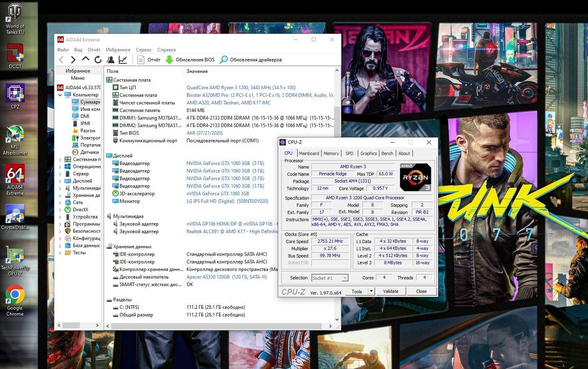
Task: Click the Отчёт report toolbar button
Action: pyautogui.click(x=149, y=60)
